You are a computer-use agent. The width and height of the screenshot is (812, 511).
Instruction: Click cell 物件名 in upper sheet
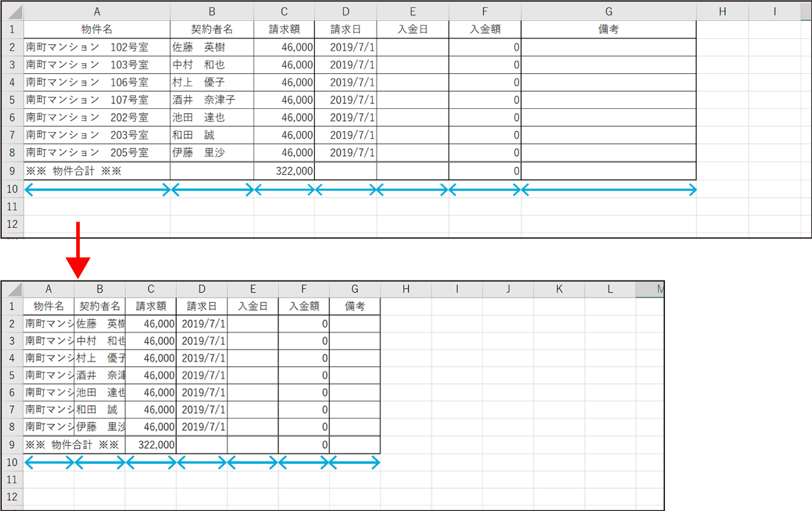tap(97, 29)
